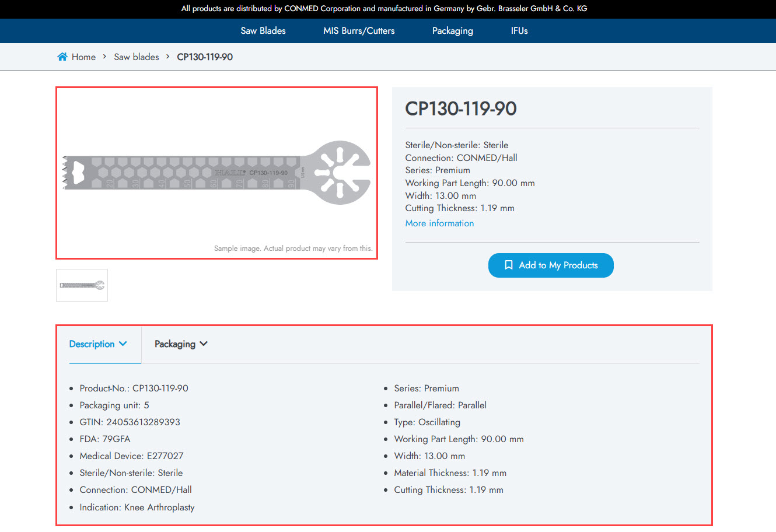Viewport: 776px width, 532px height.
Task: Switch to the Description tab label
Action: tap(92, 344)
